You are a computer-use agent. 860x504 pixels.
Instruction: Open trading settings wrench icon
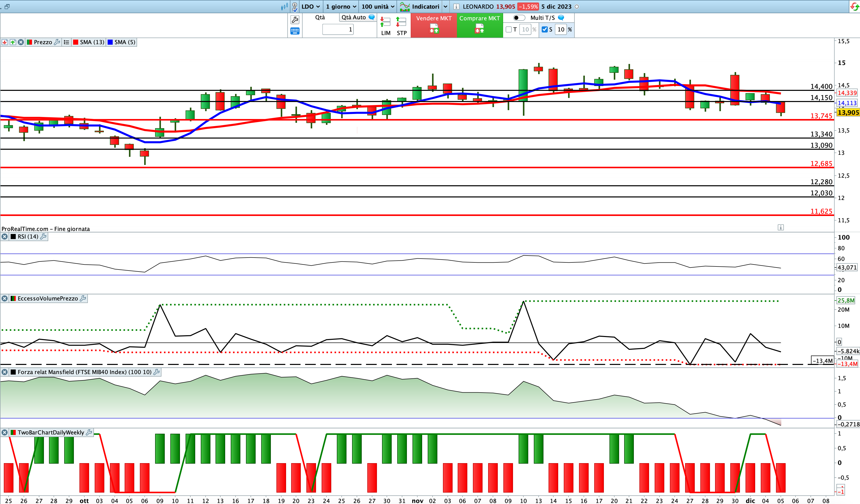coord(295,20)
